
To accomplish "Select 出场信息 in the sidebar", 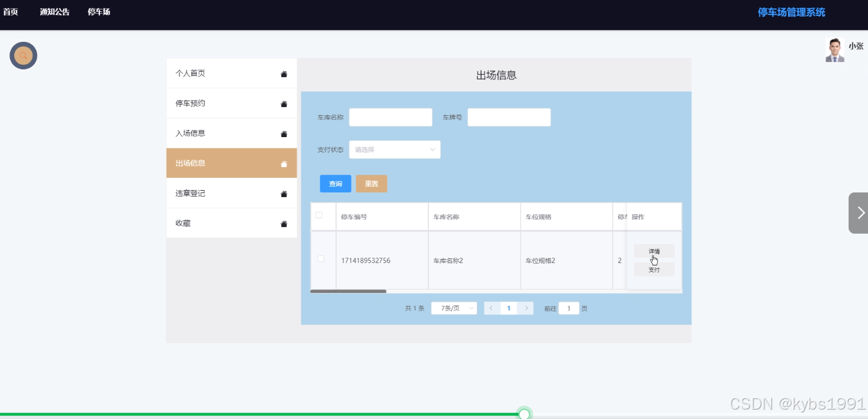I will click(231, 163).
